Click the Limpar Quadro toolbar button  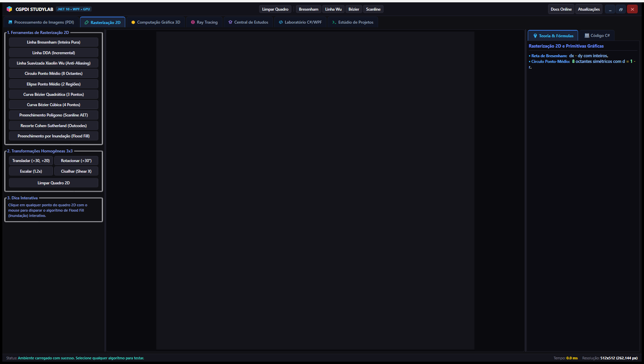tap(275, 9)
